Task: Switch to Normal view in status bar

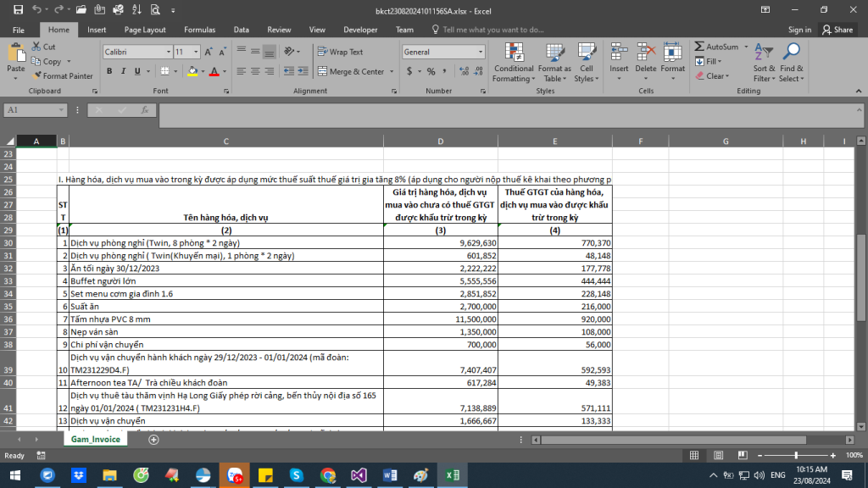Action: [x=694, y=455]
